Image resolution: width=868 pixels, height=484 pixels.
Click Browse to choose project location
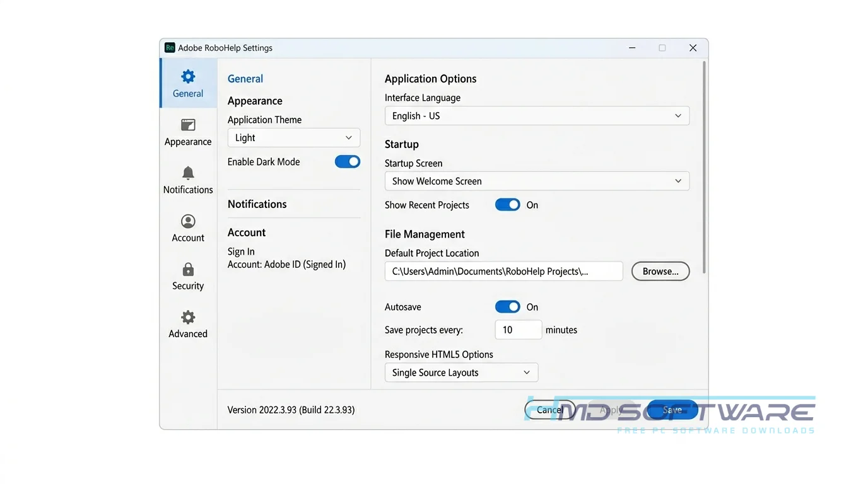tap(660, 272)
